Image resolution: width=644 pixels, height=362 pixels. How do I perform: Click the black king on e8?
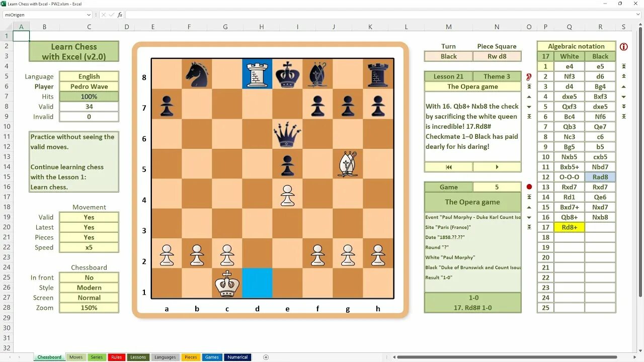click(x=287, y=74)
